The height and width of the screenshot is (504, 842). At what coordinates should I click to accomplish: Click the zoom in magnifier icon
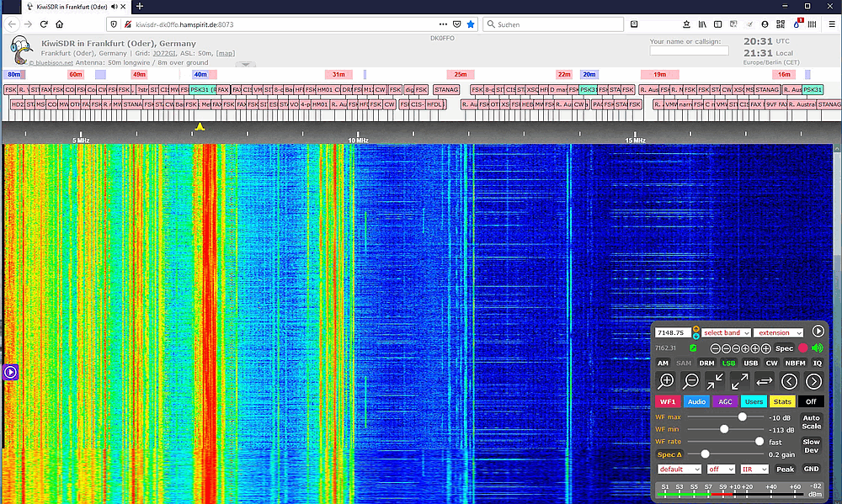tap(666, 381)
